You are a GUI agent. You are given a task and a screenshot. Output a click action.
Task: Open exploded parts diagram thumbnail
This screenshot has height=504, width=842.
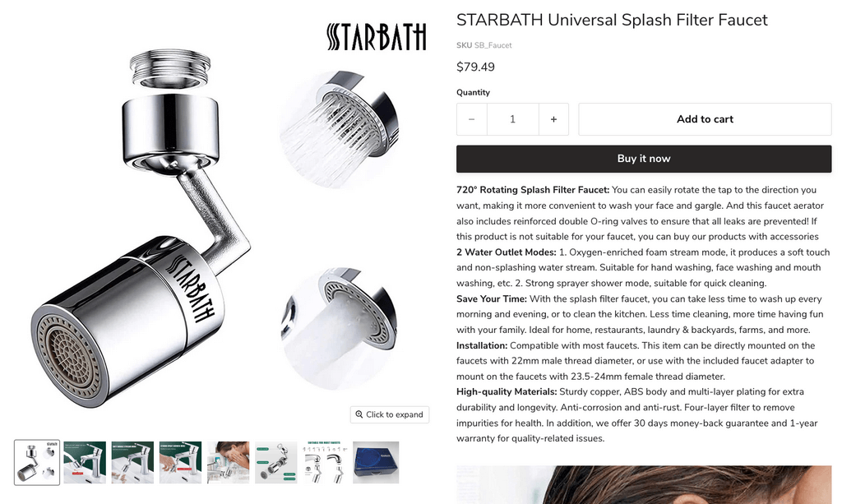click(276, 463)
